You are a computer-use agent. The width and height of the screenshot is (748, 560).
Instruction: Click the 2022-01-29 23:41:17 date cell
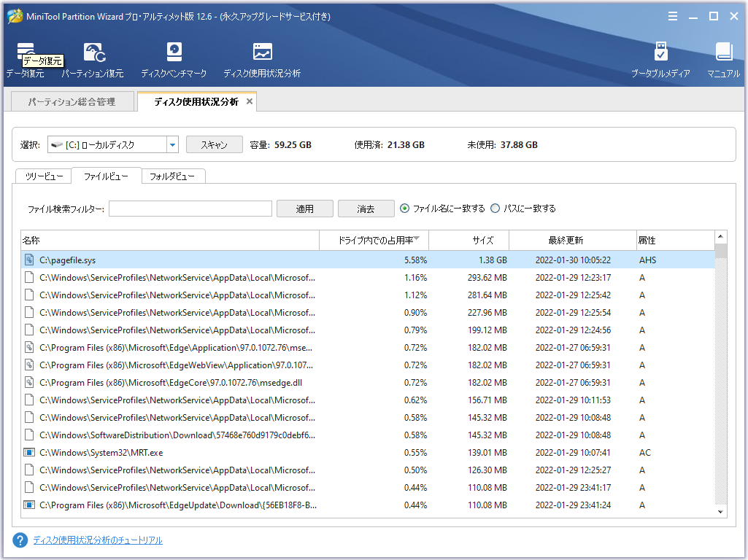[573, 488]
